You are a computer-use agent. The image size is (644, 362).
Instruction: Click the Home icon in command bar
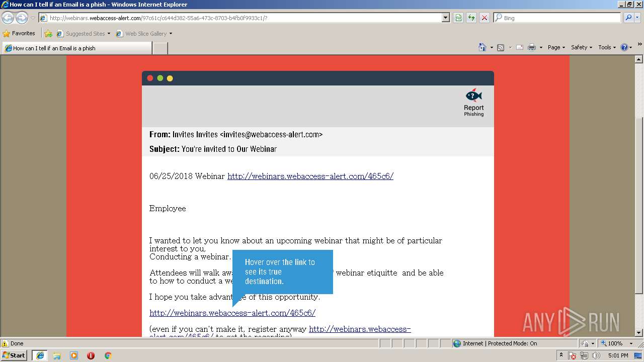(x=482, y=47)
